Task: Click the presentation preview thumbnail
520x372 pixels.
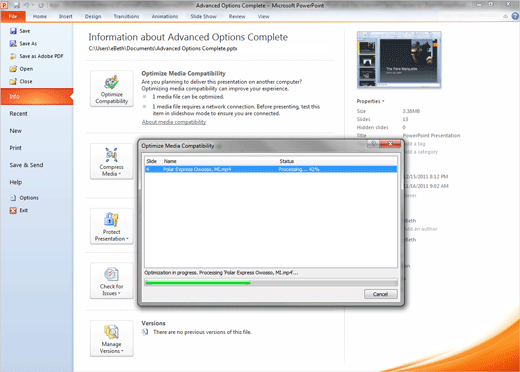Action: click(x=399, y=60)
